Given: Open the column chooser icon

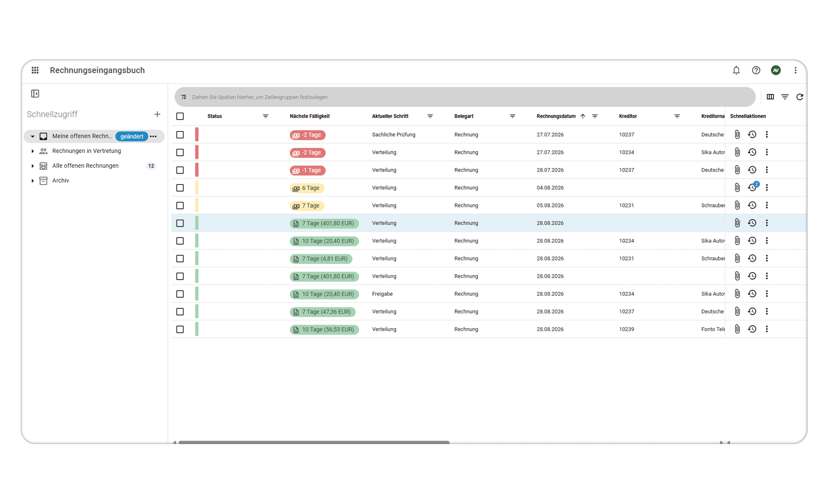Looking at the screenshot, I should tap(770, 97).
